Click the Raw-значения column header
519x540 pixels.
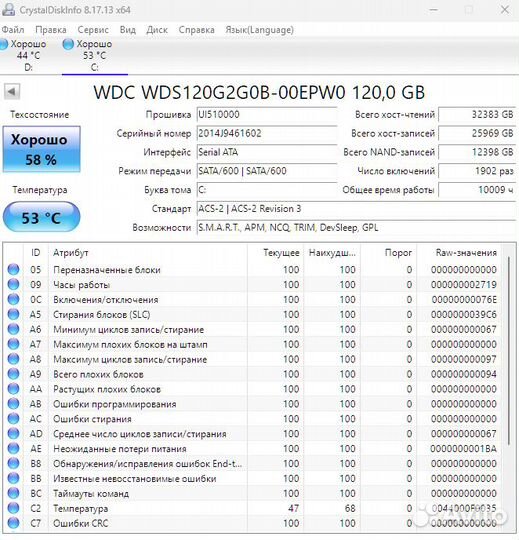click(x=459, y=253)
